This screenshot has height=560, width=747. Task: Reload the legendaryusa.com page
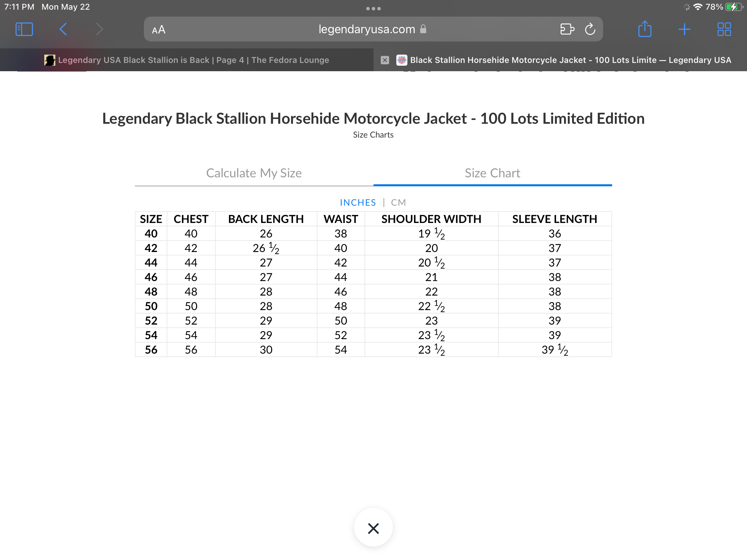tap(590, 29)
